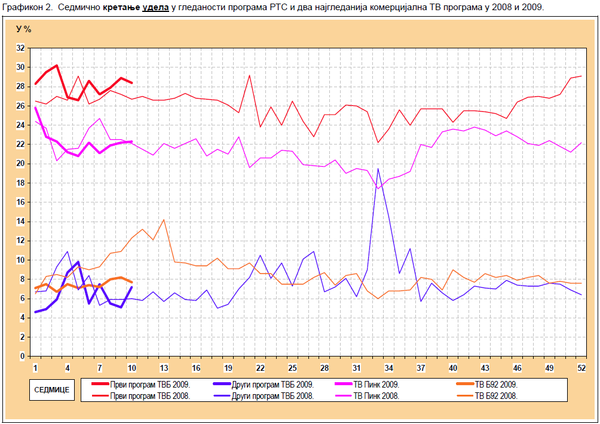
Task: Click y-axis value 12
Action: (20, 241)
